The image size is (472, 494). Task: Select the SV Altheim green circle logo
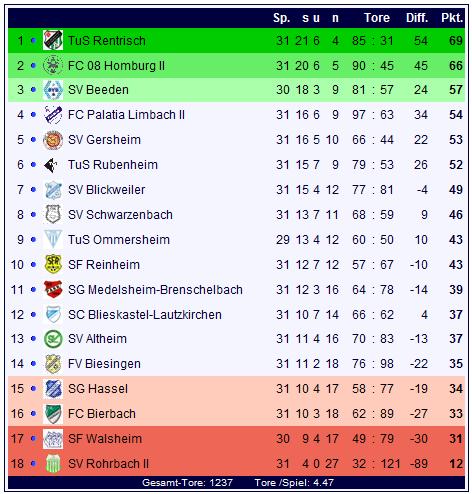(x=53, y=339)
